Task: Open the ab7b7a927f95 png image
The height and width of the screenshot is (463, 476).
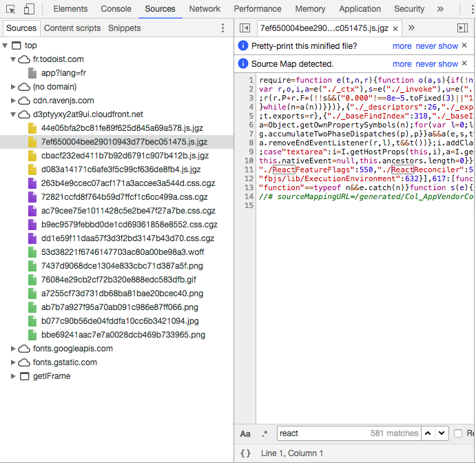Action: click(120, 307)
